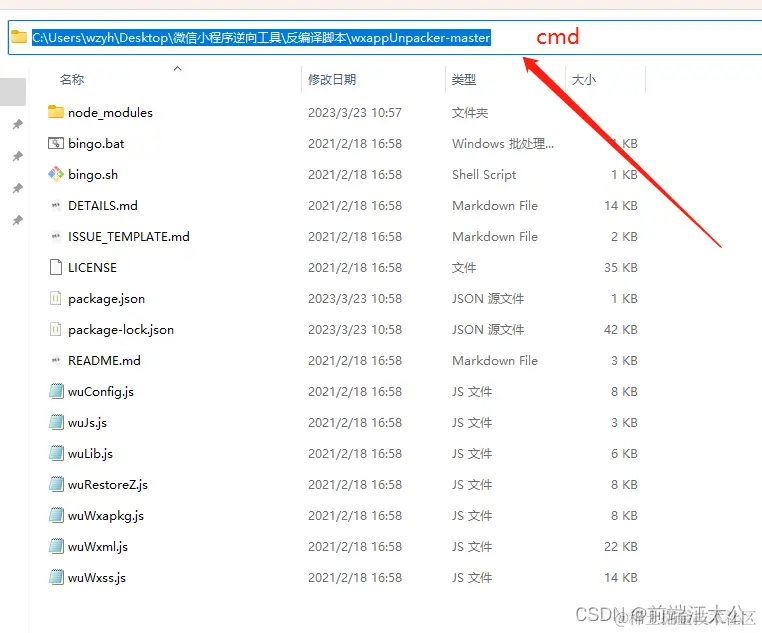Select the package-lock.json file name
The height and width of the screenshot is (633, 762).
point(121,330)
